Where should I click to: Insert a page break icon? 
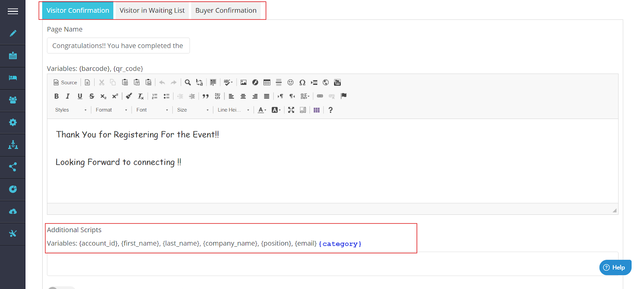tap(314, 82)
